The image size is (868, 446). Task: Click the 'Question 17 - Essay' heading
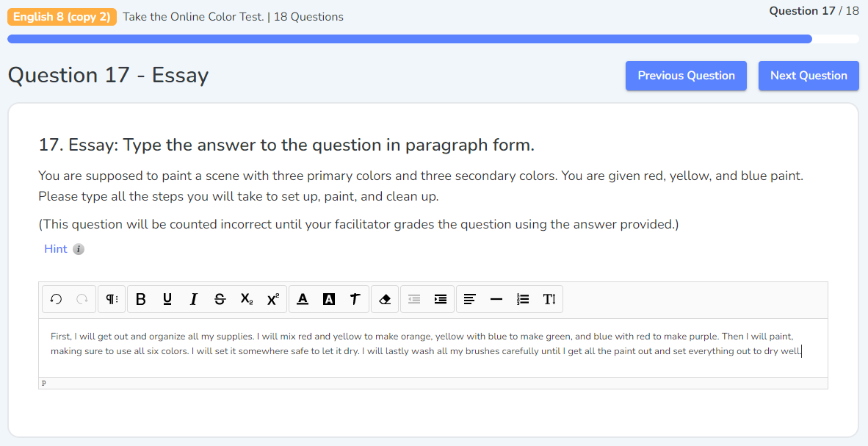pyautogui.click(x=108, y=76)
